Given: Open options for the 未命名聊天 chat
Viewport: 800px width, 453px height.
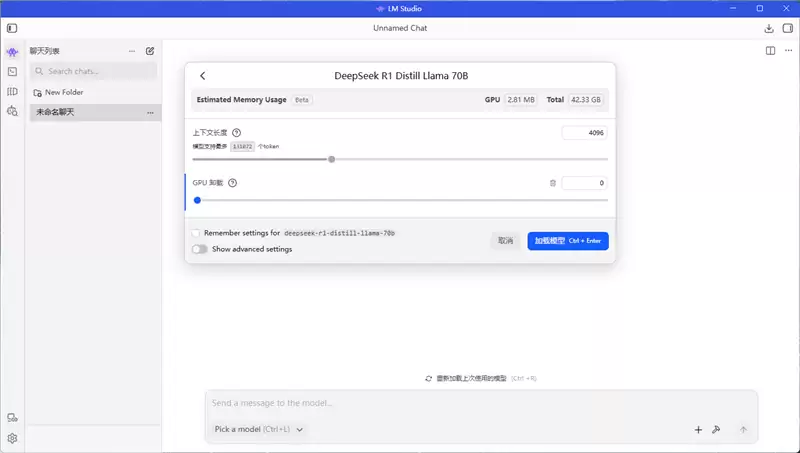Looking at the screenshot, I should coord(150,113).
